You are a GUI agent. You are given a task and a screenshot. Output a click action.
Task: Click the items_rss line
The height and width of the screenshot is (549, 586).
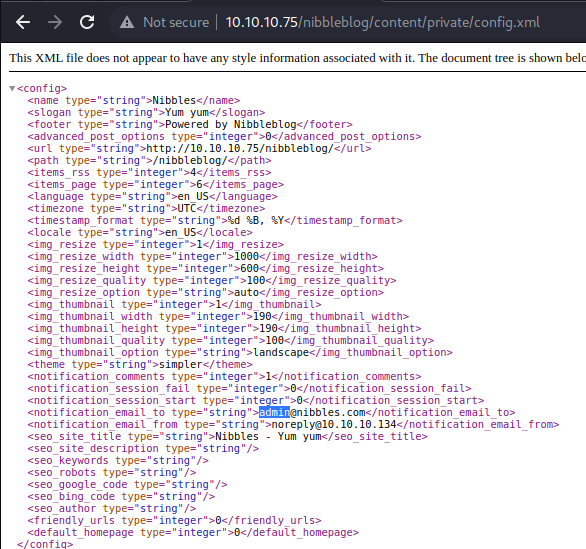pyautogui.click(x=149, y=172)
